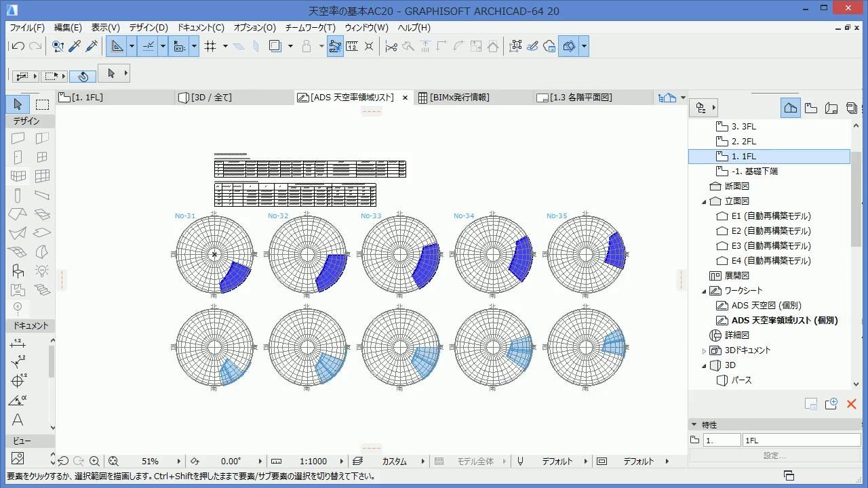This screenshot has width=868, height=488.
Task: Click the 1FL name field in properties
Action: coord(801,441)
